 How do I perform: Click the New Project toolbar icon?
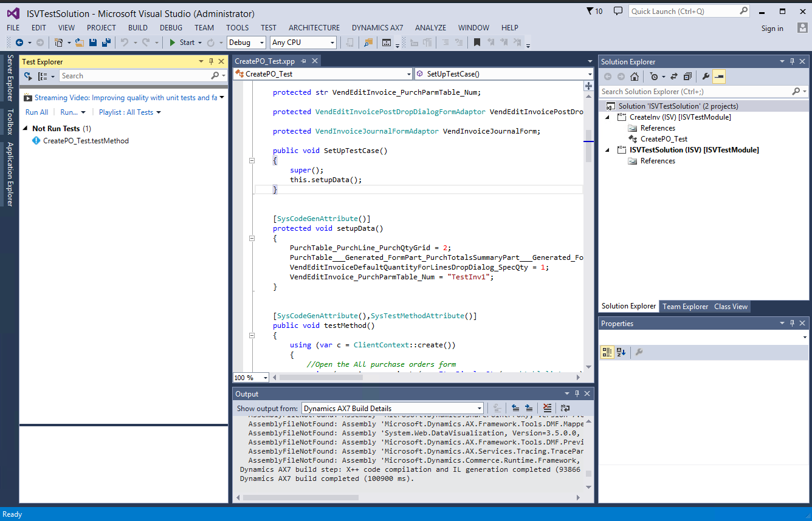(58, 43)
